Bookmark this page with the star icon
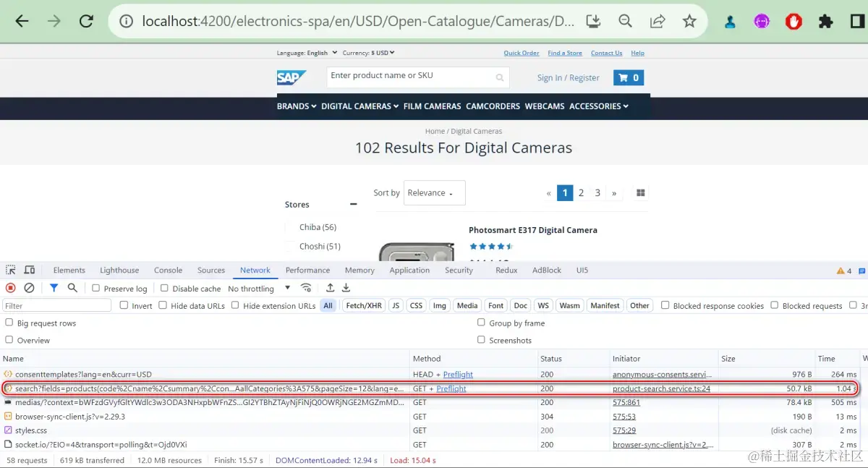 pos(689,21)
